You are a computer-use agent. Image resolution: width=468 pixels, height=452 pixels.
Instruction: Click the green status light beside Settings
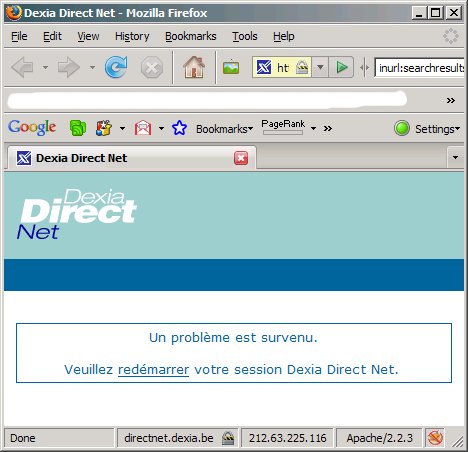[402, 128]
